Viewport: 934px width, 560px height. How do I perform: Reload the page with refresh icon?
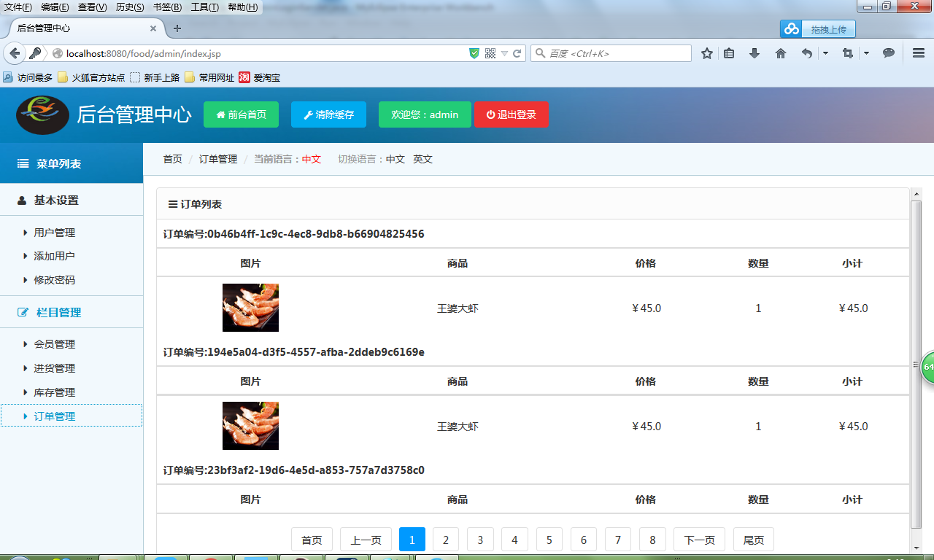point(517,53)
